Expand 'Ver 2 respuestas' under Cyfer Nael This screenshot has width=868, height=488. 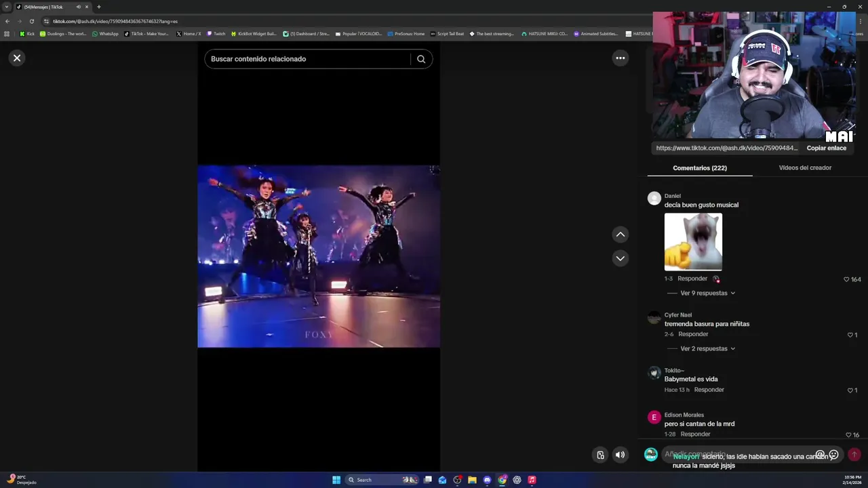pos(707,349)
